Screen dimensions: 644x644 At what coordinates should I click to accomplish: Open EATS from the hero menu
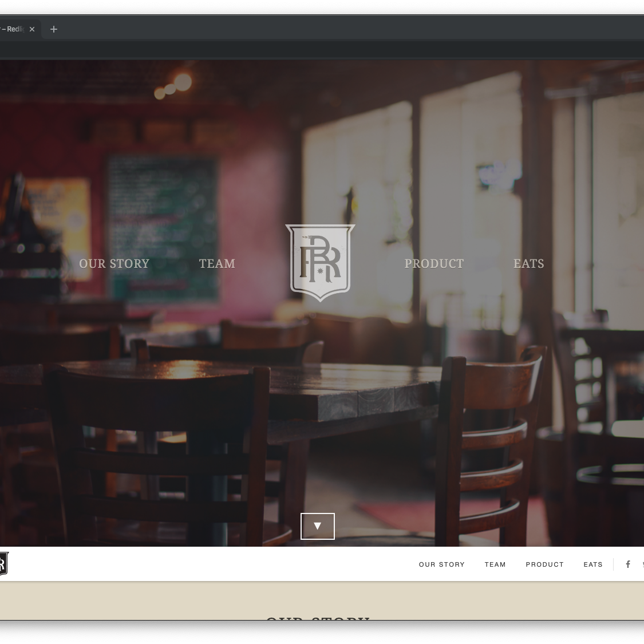coord(528,264)
